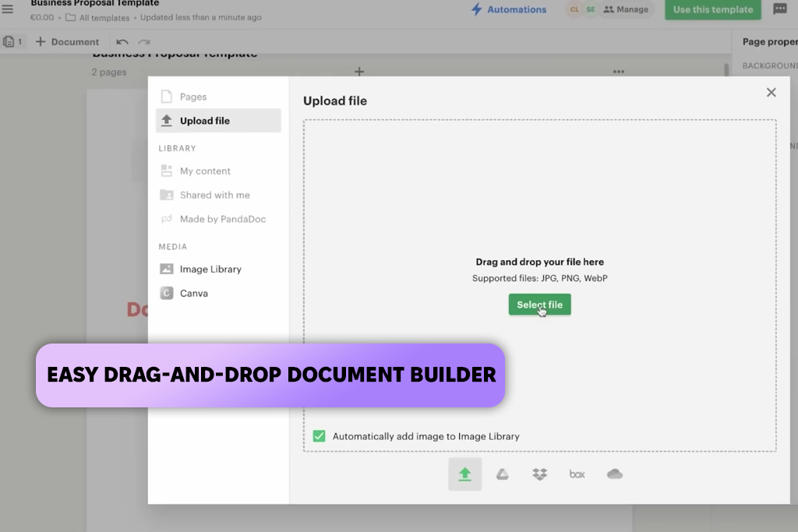
Task: Select the OneDrive cloud upload icon
Action: 615,474
